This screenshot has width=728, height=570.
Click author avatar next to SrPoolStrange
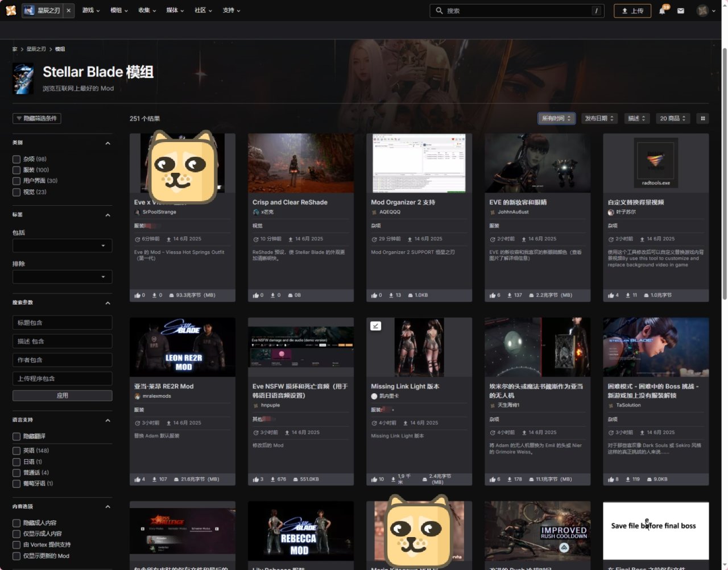[x=137, y=212]
